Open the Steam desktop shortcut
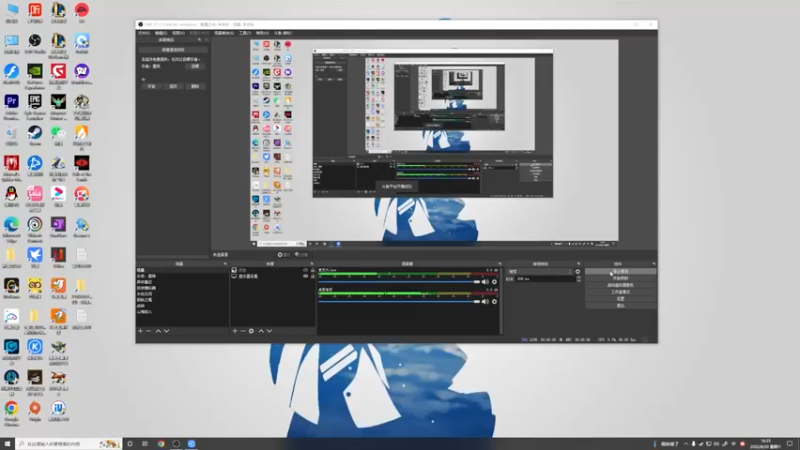This screenshot has width=800, height=450. [35, 136]
